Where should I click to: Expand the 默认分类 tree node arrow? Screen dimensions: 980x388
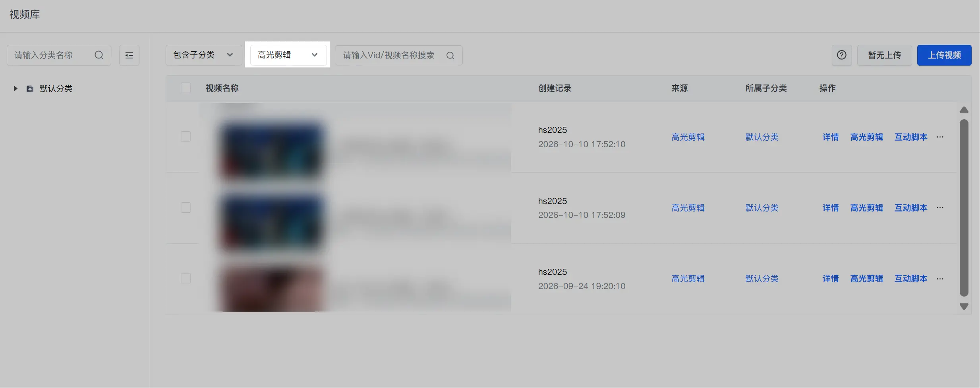[x=15, y=89]
